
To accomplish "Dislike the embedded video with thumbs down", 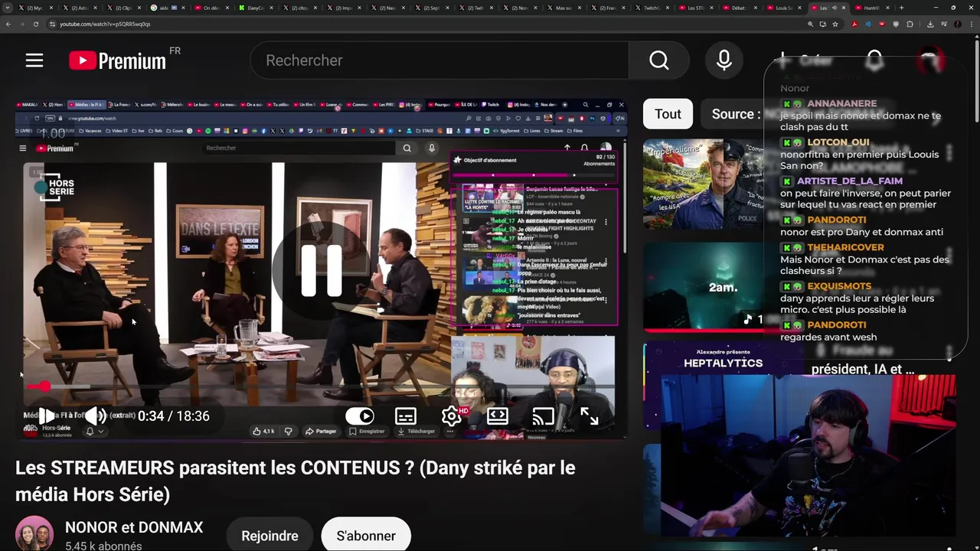I will click(288, 431).
